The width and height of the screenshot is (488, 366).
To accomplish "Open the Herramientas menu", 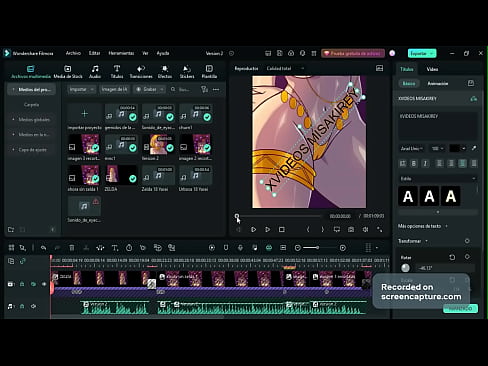I will point(121,53).
